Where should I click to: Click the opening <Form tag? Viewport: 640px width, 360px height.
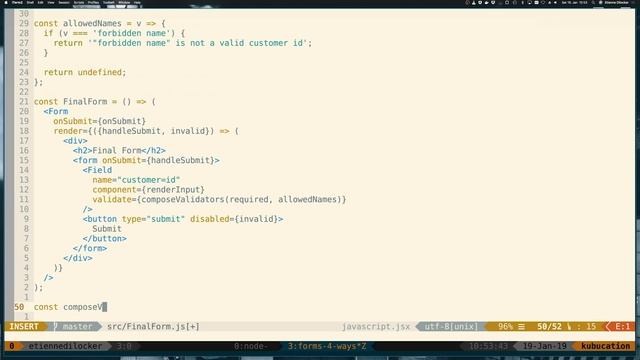56,111
